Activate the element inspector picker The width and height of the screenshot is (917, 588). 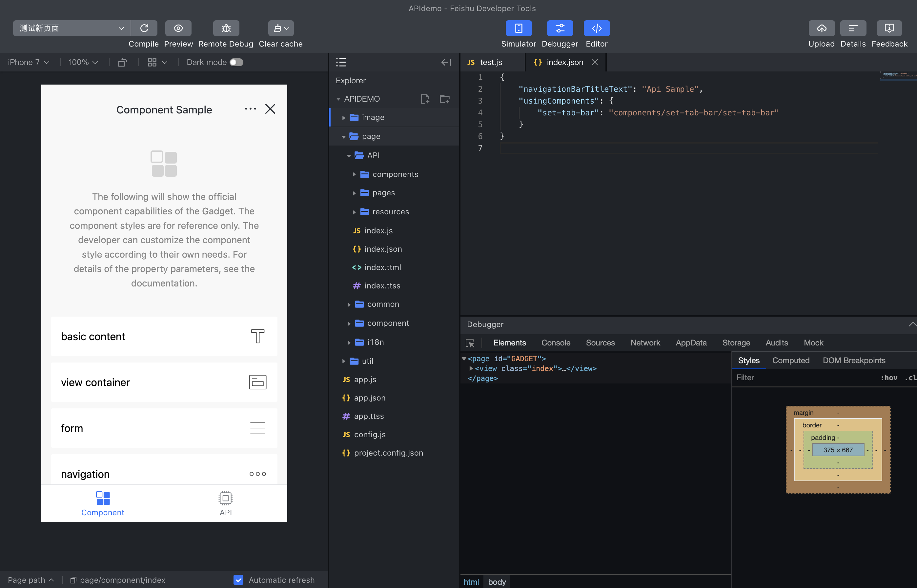coord(470,343)
